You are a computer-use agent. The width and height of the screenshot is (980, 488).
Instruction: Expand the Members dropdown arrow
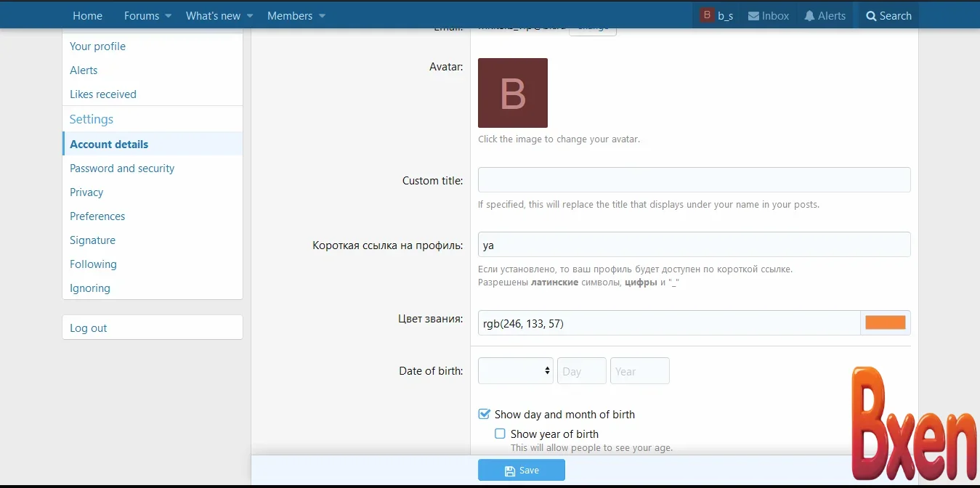(x=322, y=16)
